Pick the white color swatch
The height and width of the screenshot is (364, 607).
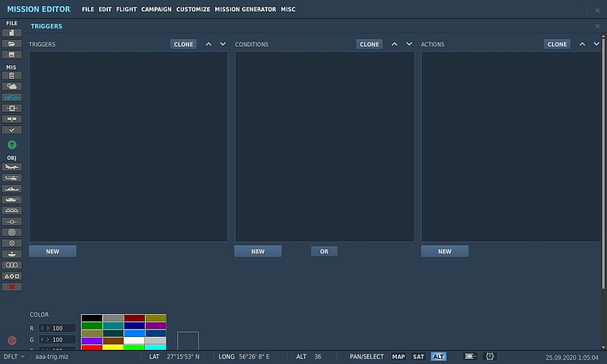click(134, 340)
